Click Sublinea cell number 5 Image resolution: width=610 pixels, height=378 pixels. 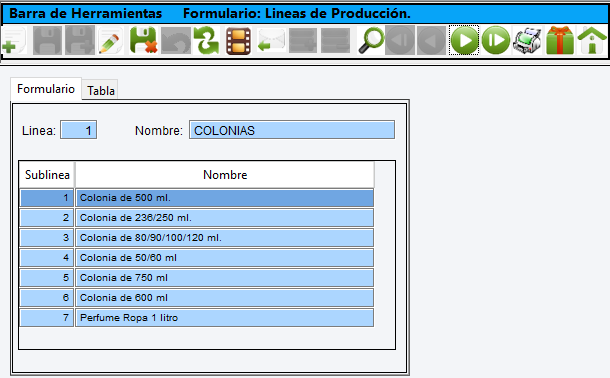(47, 278)
